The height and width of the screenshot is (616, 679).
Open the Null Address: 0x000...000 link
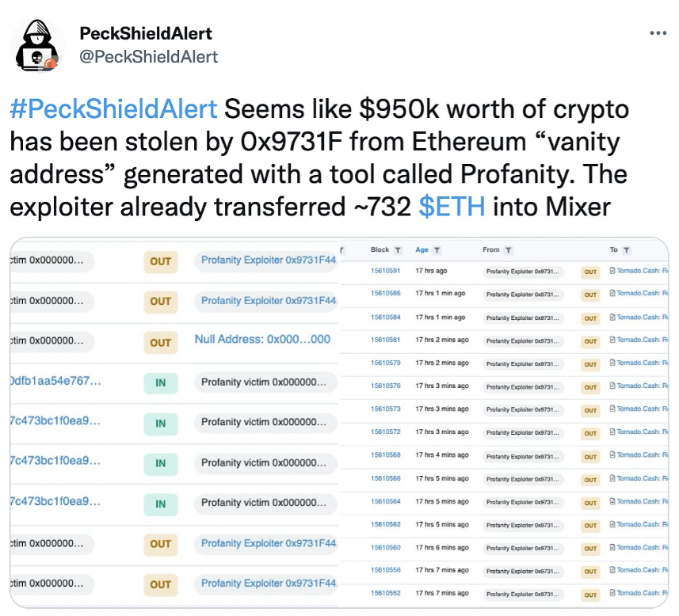[x=262, y=339]
